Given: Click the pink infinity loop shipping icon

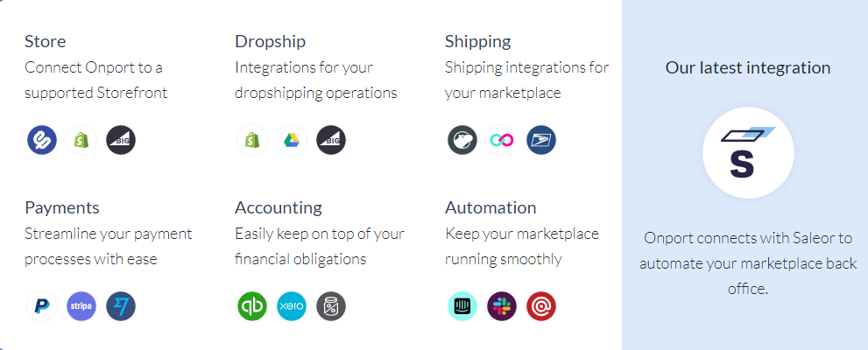Looking at the screenshot, I should point(502,140).
